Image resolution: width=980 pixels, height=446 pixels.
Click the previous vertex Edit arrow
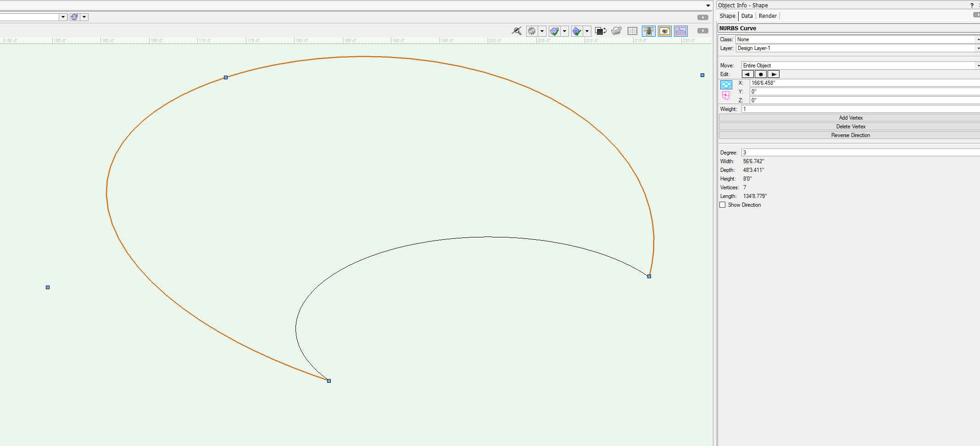748,74
